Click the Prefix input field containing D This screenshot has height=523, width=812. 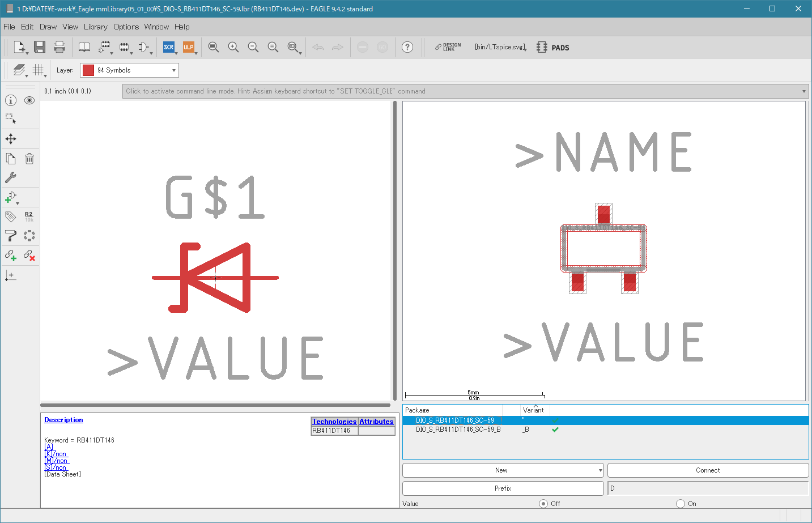pyautogui.click(x=708, y=488)
